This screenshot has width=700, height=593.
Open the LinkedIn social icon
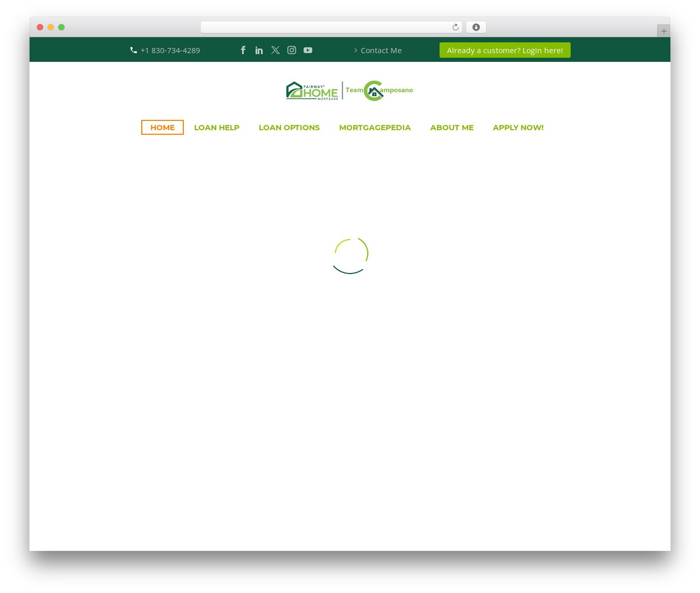coord(259,50)
